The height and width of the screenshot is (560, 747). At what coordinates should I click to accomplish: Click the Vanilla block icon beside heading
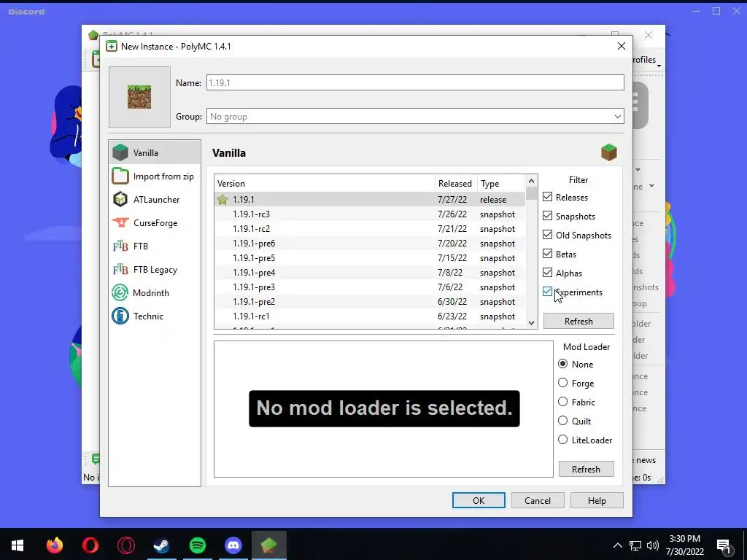tap(609, 153)
